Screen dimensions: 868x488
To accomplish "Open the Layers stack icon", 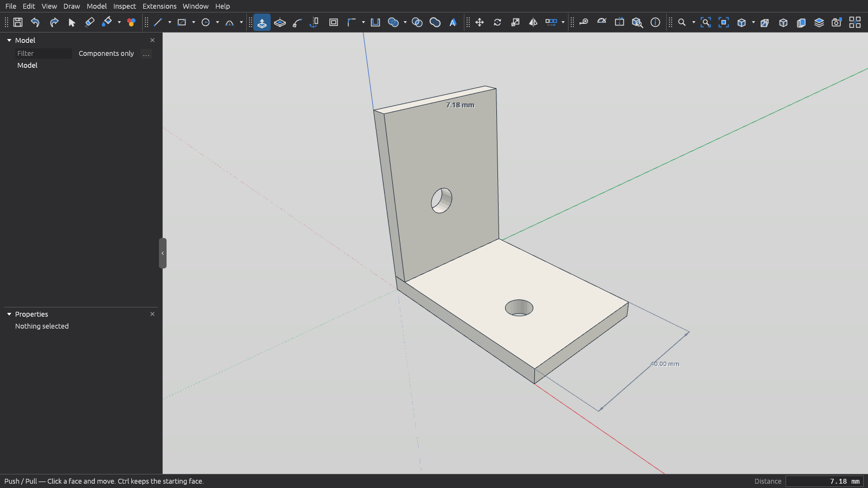I will pos(819,22).
